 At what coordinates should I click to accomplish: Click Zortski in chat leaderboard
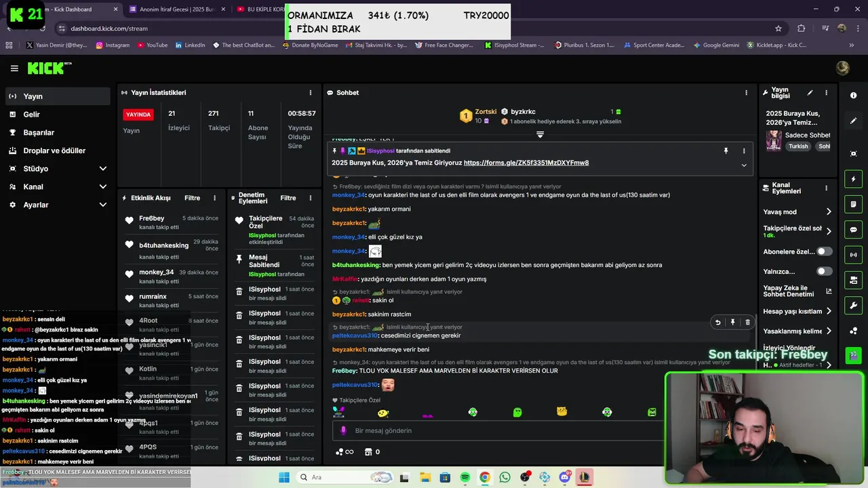click(486, 112)
